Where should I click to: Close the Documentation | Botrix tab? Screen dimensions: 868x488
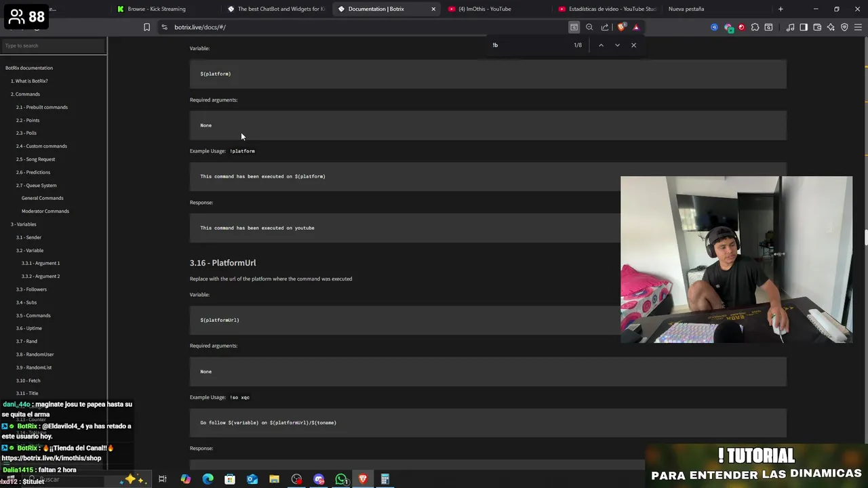pos(433,9)
